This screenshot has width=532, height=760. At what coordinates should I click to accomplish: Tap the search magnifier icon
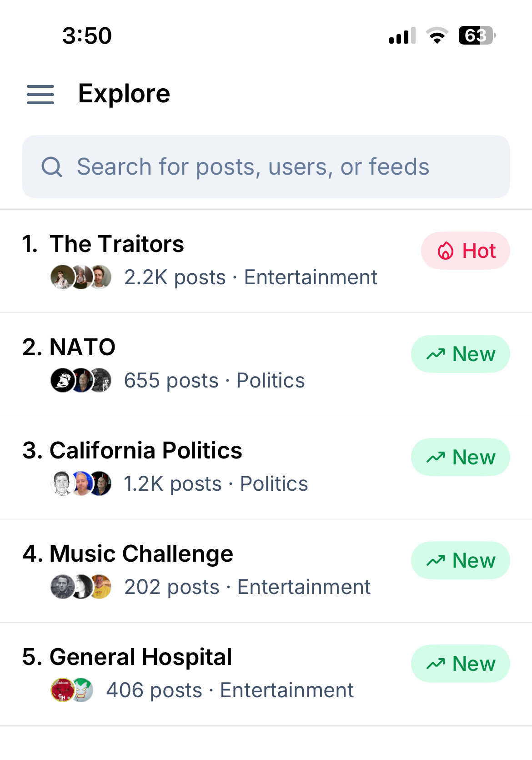click(52, 167)
